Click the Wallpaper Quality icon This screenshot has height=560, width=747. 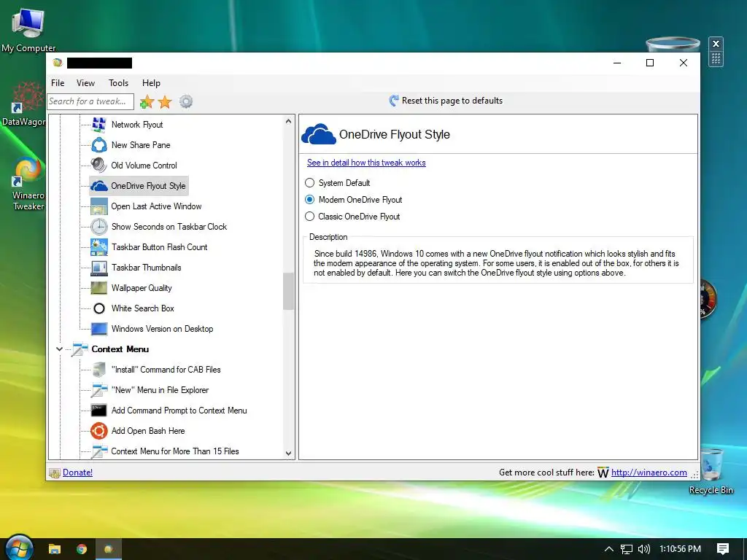click(x=99, y=287)
